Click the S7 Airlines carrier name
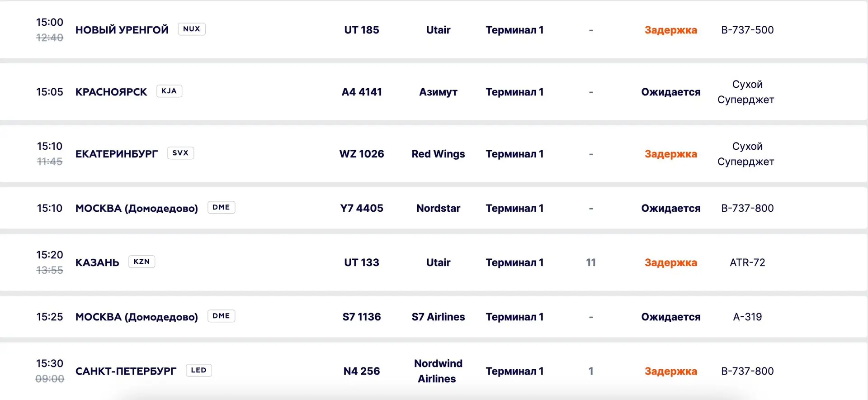The image size is (868, 400). [438, 317]
